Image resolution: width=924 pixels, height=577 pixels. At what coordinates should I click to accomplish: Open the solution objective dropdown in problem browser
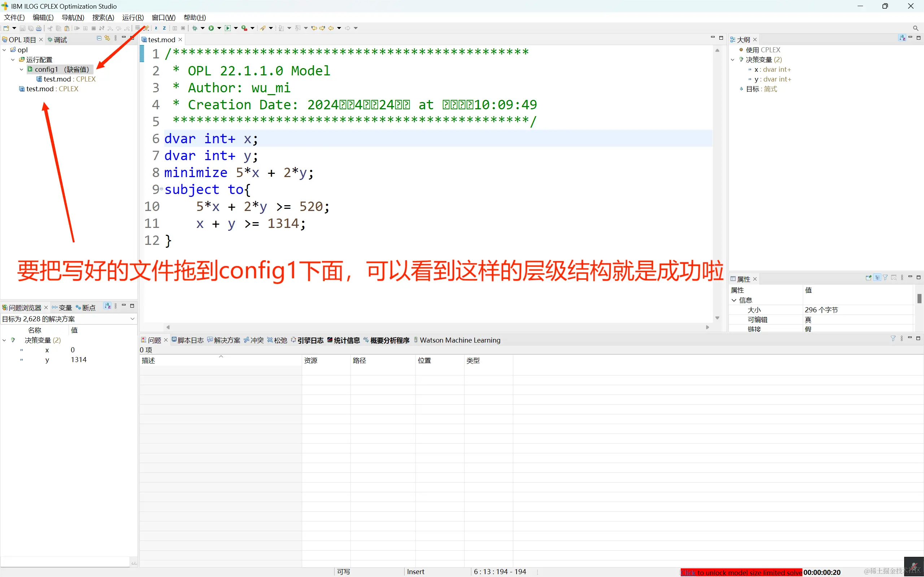click(132, 319)
